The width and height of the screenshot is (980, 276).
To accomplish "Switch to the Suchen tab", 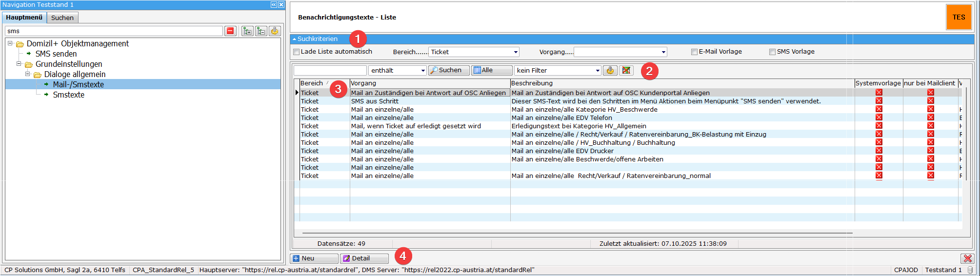I will (x=62, y=18).
